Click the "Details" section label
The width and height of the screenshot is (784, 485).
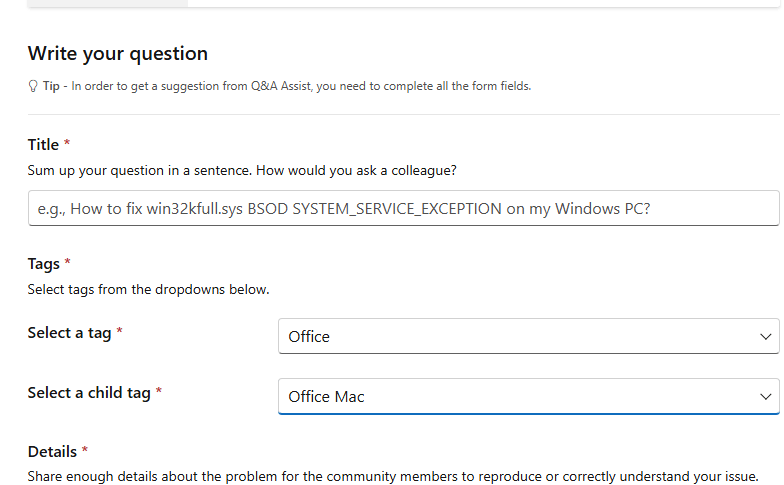click(x=52, y=452)
